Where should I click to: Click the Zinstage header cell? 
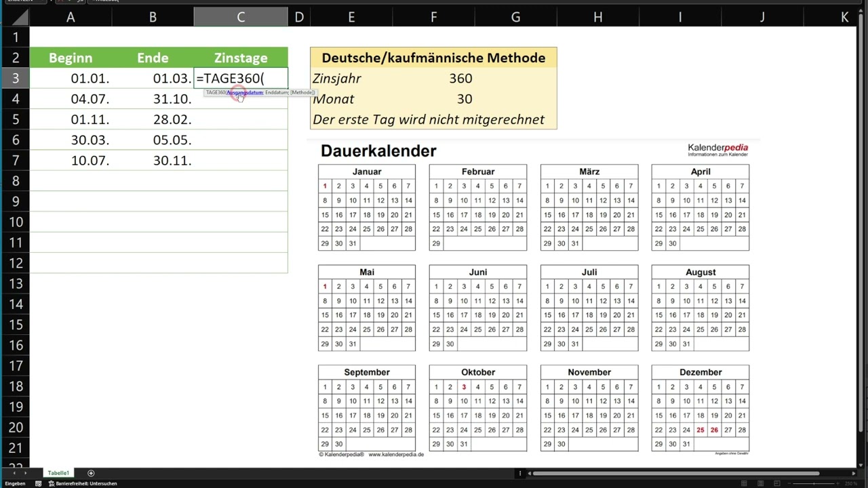tap(241, 58)
